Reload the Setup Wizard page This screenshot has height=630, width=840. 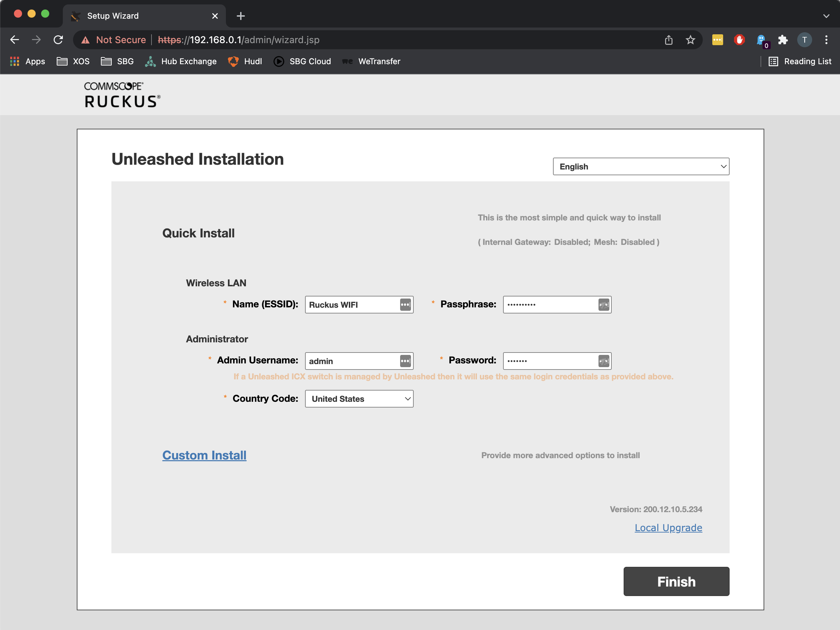[58, 40]
